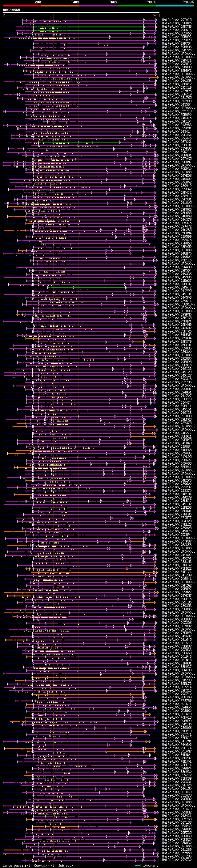Select hit UniRef100_Q5CLM1
Image resolution: width=197 pixels, height=868 pixels.
(x=177, y=345)
